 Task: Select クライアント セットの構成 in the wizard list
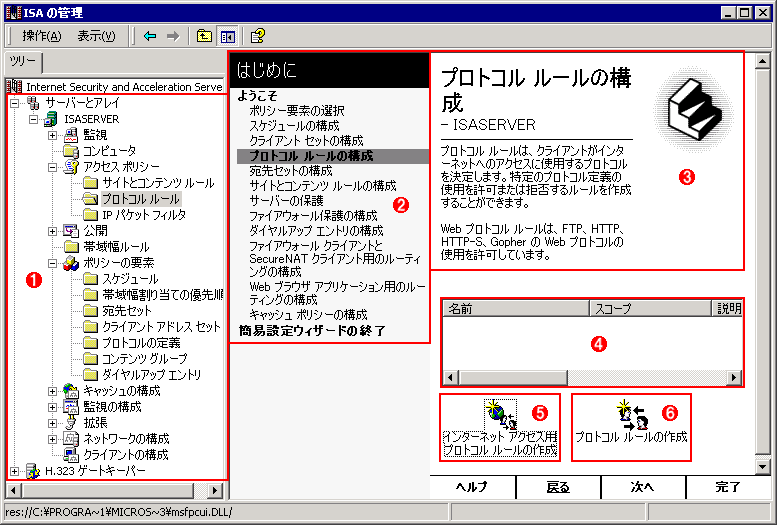click(x=306, y=140)
